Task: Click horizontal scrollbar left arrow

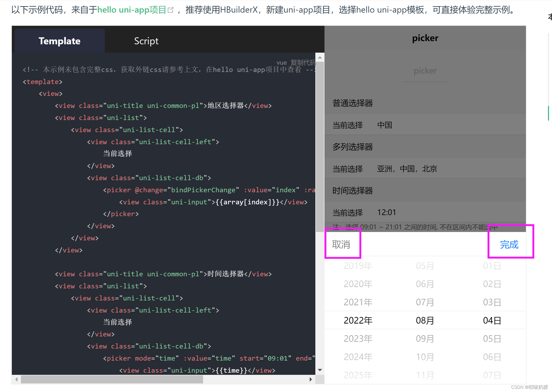Action: coord(17,379)
